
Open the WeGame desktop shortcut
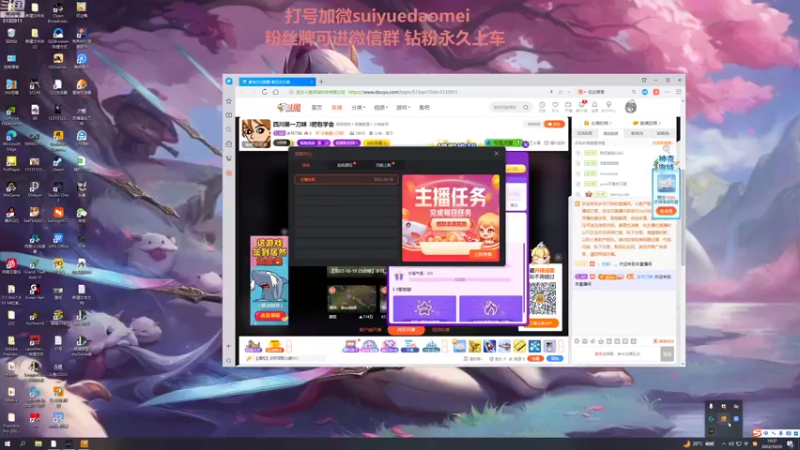coord(11,190)
